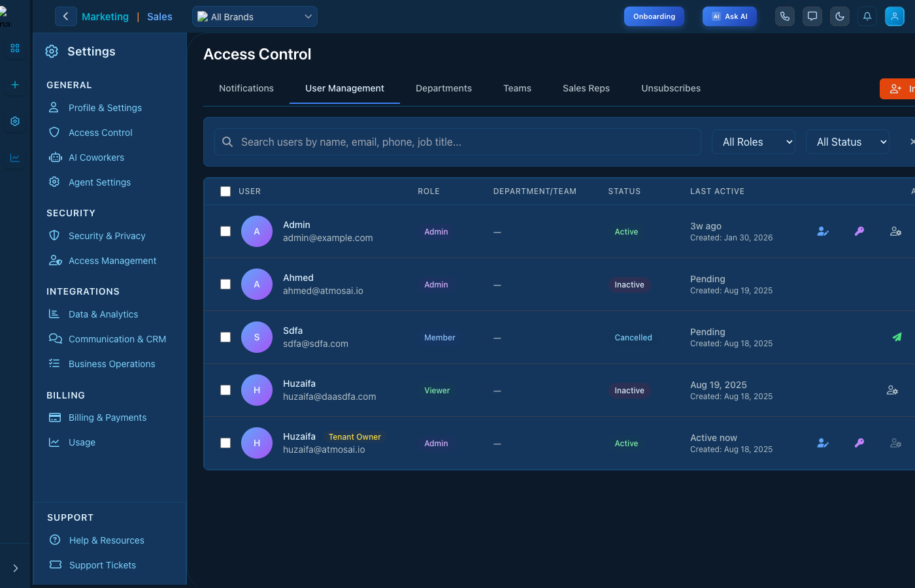Go to the Teams tab

[517, 88]
